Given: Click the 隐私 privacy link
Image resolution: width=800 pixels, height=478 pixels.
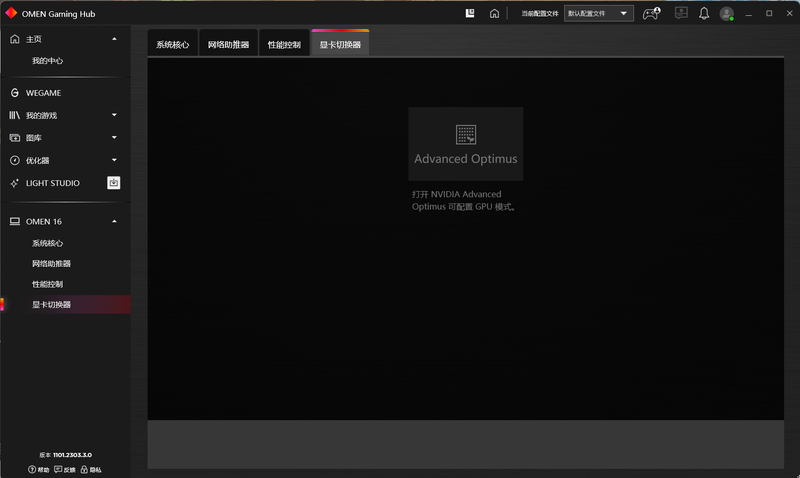Looking at the screenshot, I should click(x=91, y=469).
